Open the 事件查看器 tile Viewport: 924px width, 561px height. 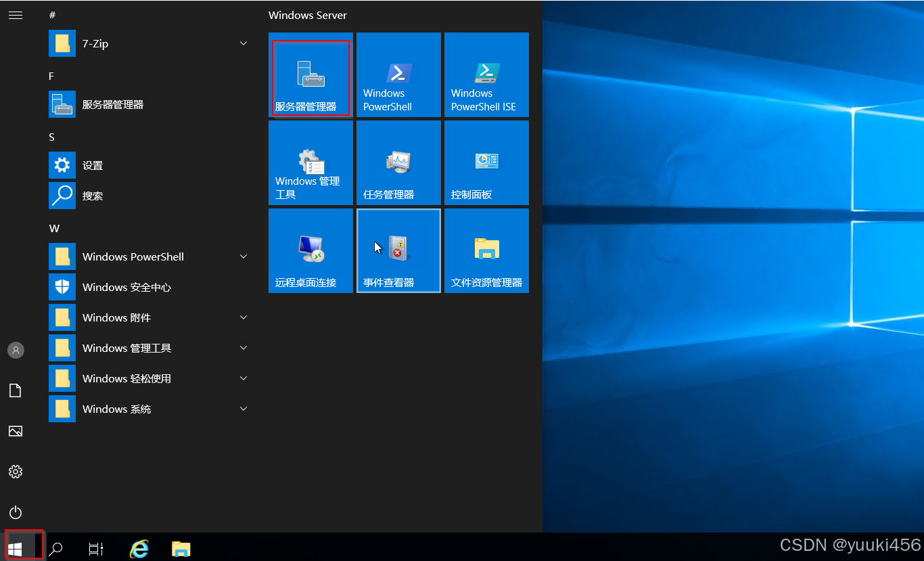[x=398, y=250]
